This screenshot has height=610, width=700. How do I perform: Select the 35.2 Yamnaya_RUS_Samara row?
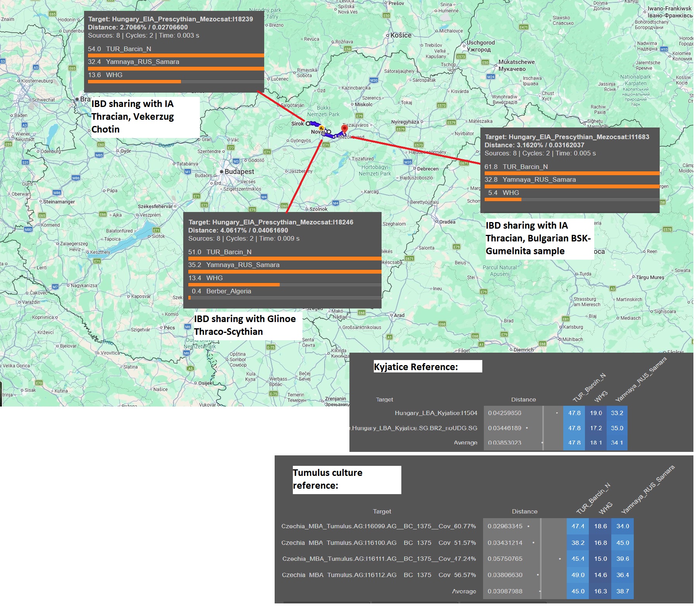[285, 267]
